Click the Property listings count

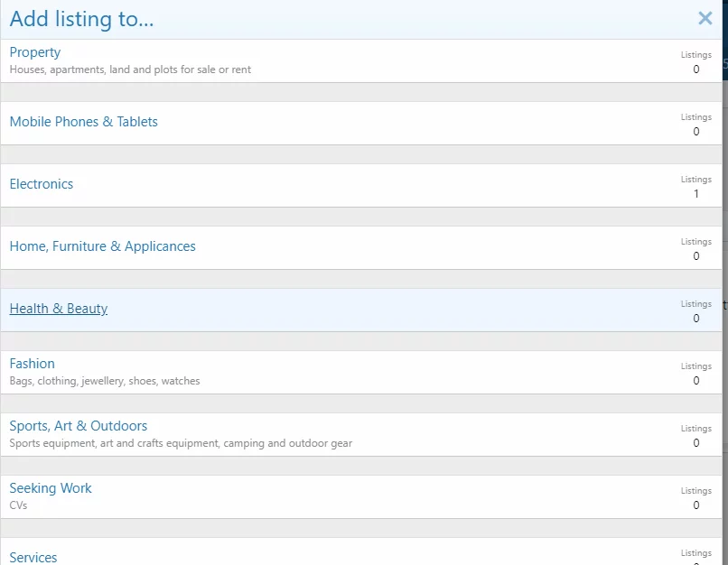click(695, 69)
